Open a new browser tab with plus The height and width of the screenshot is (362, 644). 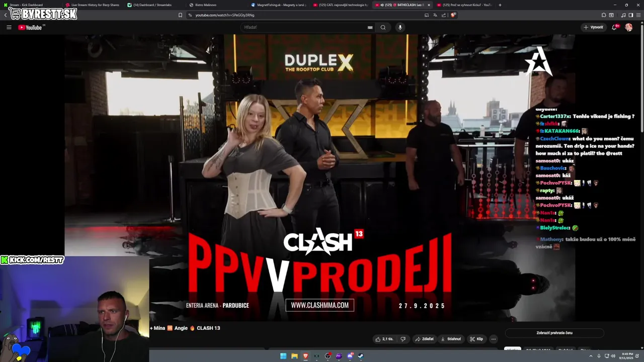[x=500, y=5]
